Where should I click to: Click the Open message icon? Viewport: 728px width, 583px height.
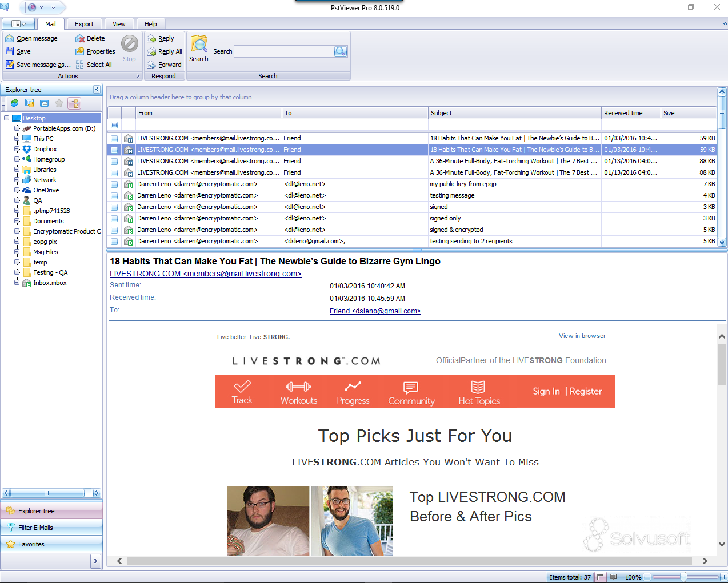coord(9,38)
